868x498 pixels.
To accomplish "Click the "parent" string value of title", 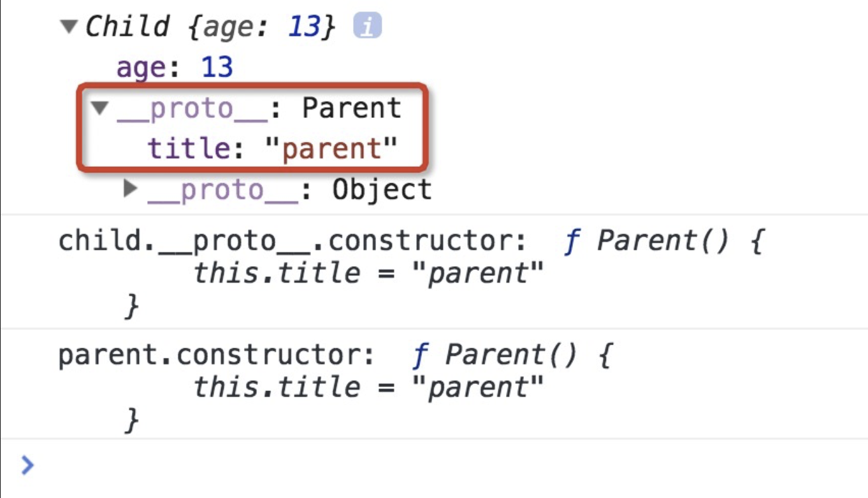I will (330, 148).
